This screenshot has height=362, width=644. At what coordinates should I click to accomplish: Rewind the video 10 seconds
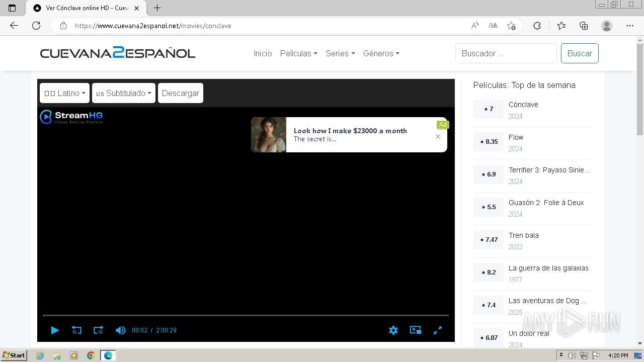coord(76,330)
